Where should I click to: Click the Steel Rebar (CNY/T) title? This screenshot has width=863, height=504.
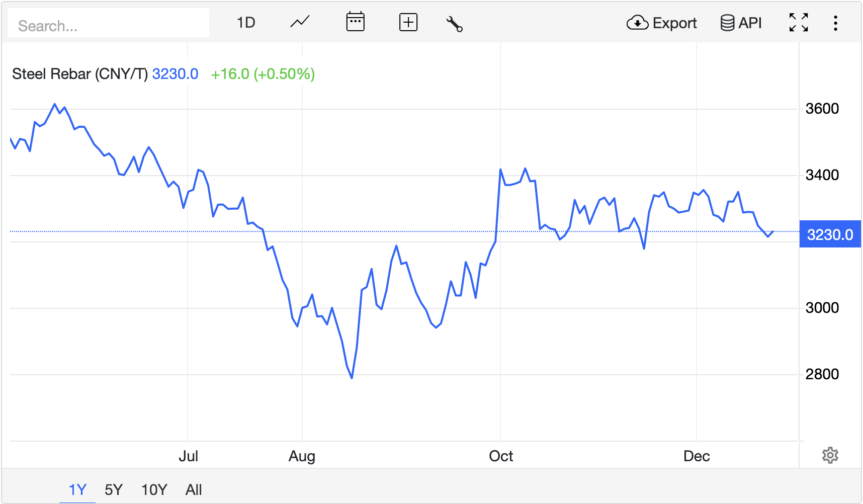80,74
